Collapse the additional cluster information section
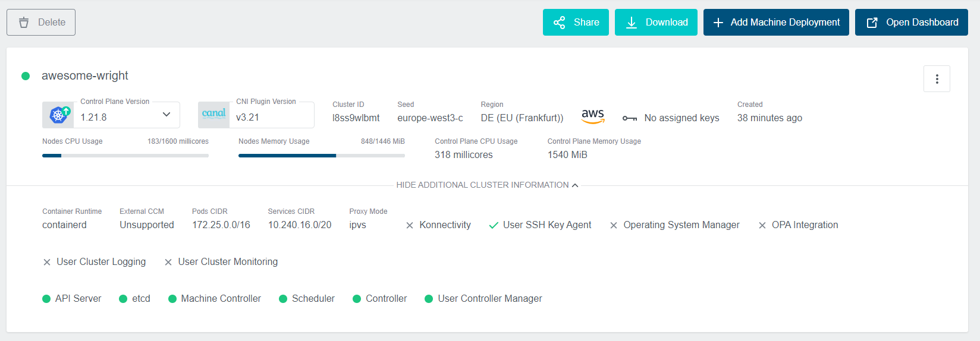Screen dimensions: 980x341 [487, 185]
